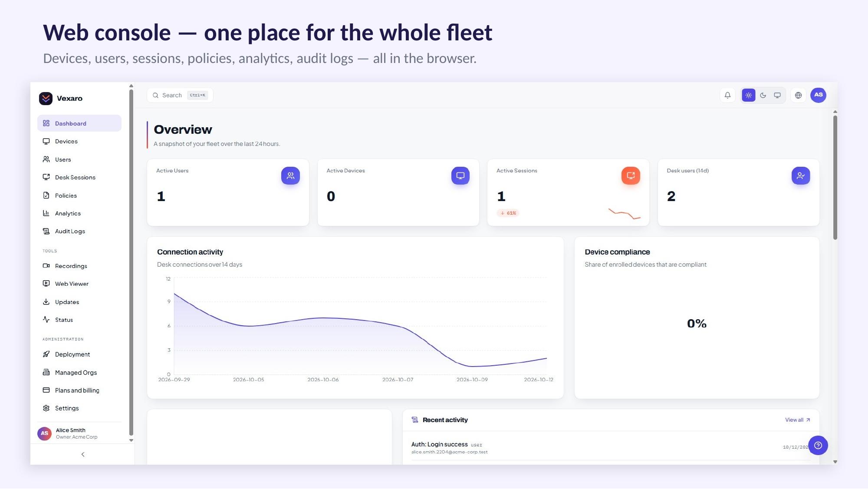Open Plans and billing
The width and height of the screenshot is (868, 489).
79,390
